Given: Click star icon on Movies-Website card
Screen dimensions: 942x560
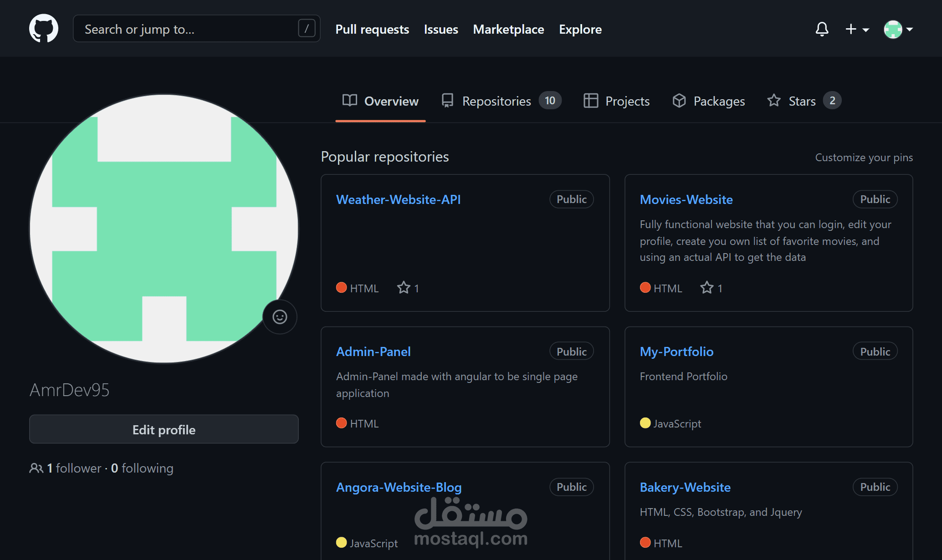Looking at the screenshot, I should 707,288.
